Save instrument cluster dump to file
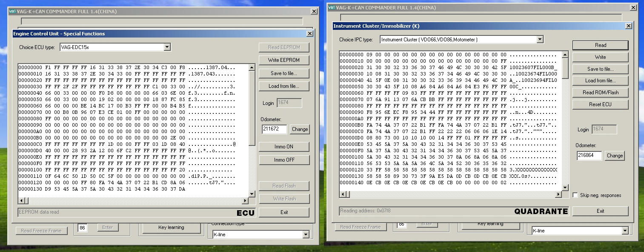This screenshot has width=644, height=252. pyautogui.click(x=600, y=69)
